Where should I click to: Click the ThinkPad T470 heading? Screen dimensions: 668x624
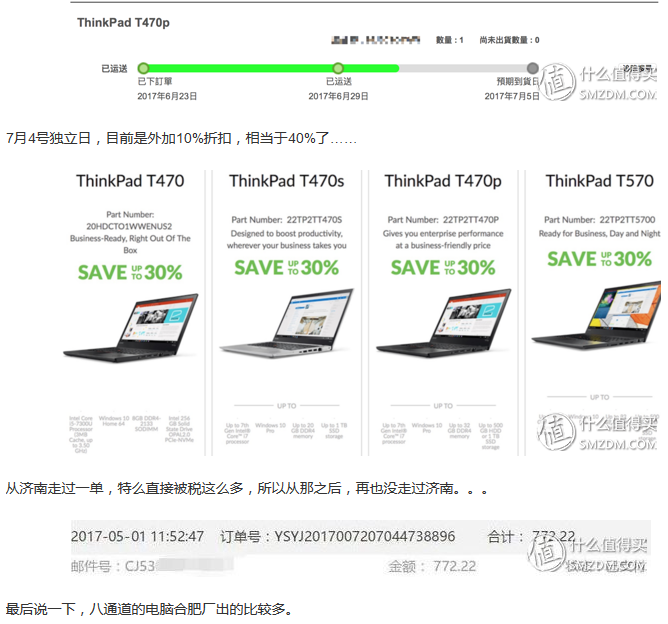(x=130, y=181)
